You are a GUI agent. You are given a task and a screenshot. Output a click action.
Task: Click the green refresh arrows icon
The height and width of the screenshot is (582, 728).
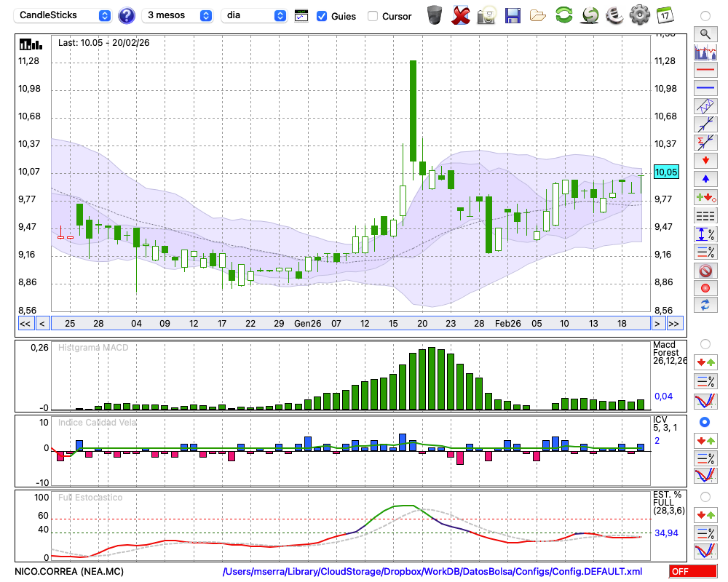click(x=563, y=15)
